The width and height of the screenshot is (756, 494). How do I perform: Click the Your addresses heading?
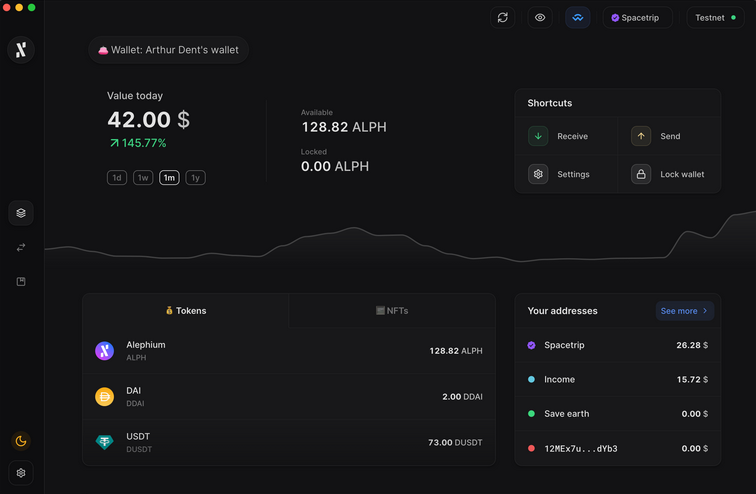point(562,311)
